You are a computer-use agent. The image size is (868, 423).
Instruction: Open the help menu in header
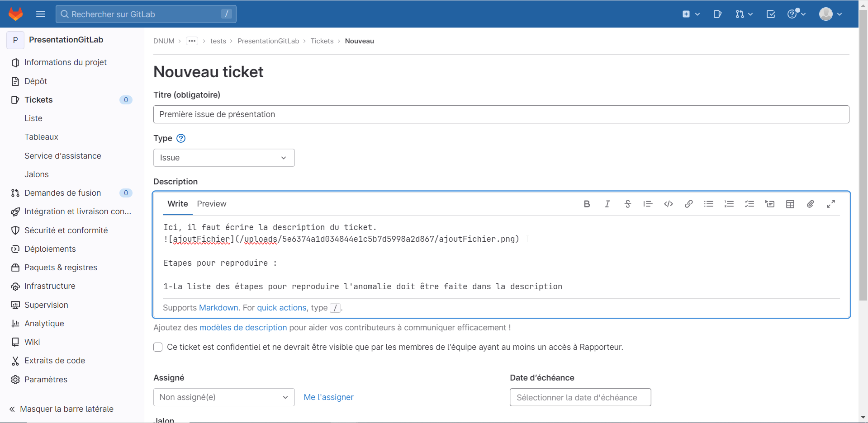pyautogui.click(x=796, y=14)
